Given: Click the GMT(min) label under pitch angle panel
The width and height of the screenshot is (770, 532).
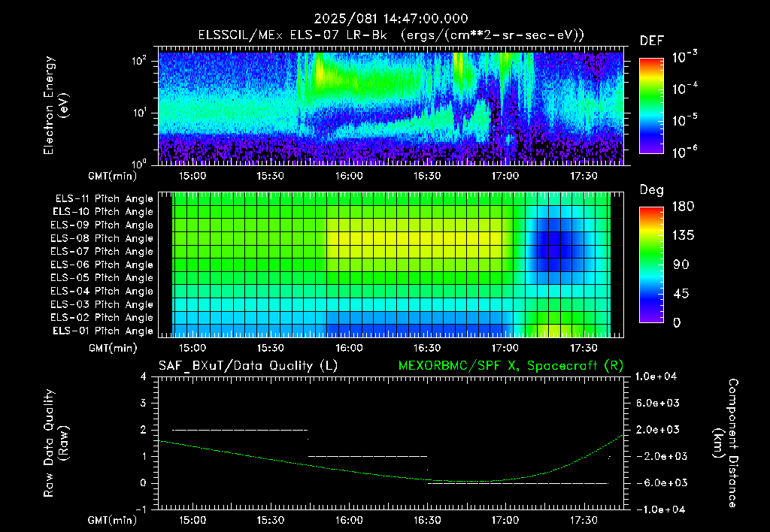Looking at the screenshot, I should (113, 349).
